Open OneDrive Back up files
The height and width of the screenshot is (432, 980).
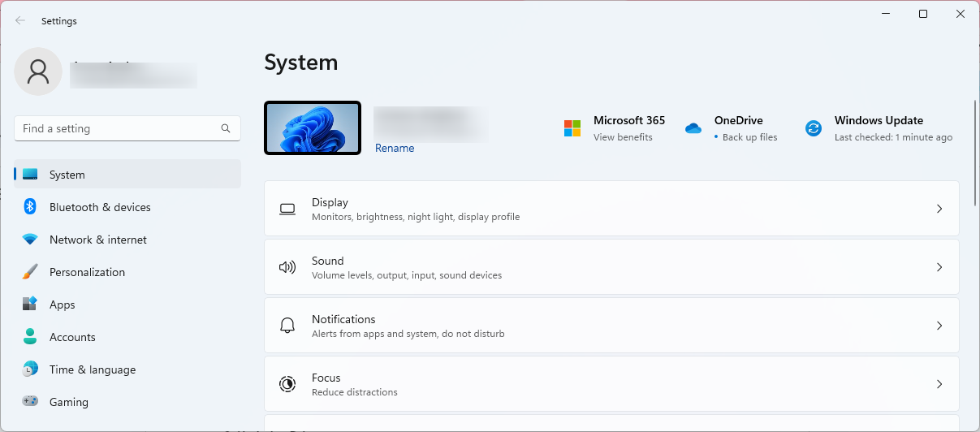[749, 137]
